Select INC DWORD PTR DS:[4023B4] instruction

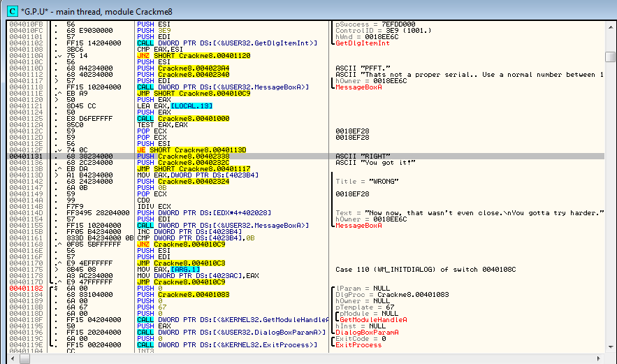point(189,232)
